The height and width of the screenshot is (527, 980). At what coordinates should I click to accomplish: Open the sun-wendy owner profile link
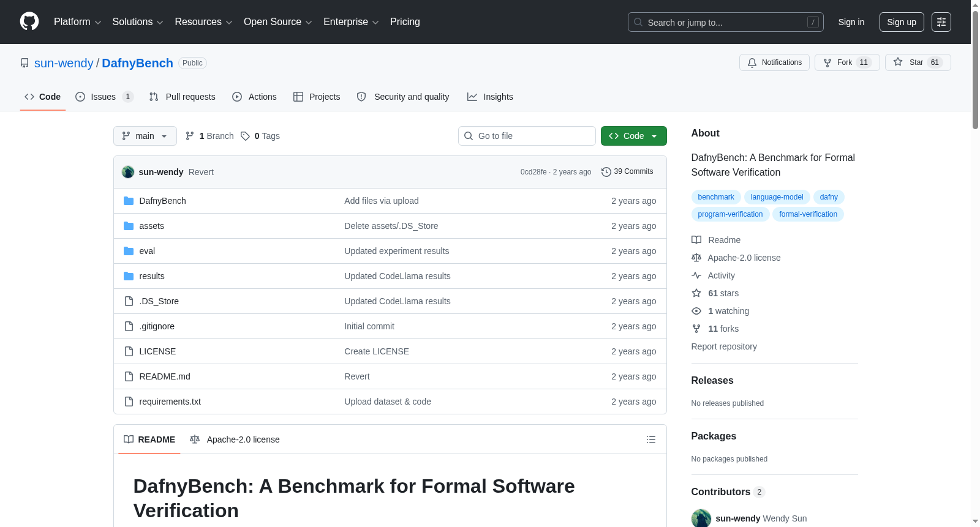(x=64, y=63)
